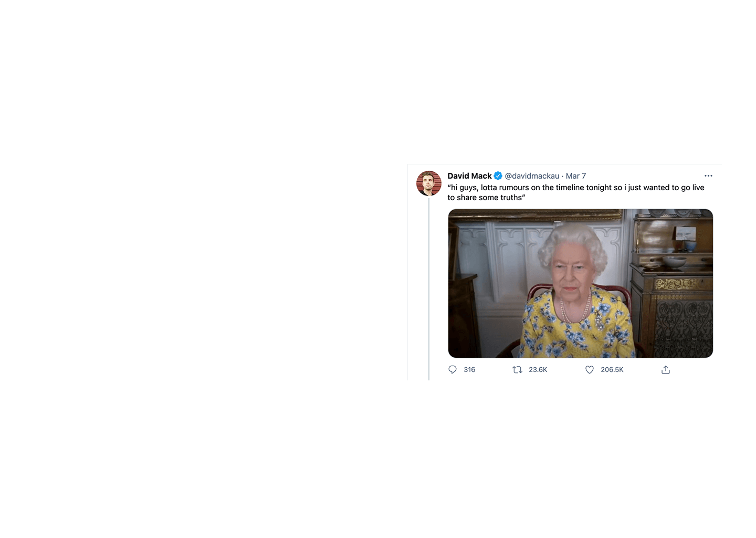Viewport: 756px width, 538px height.
Task: Click the David Mack display name
Action: coord(469,176)
